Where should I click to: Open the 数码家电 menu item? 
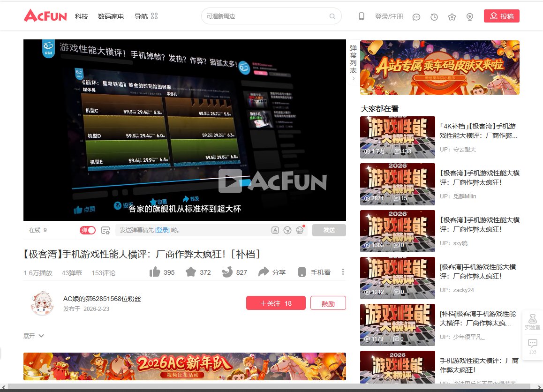pyautogui.click(x=111, y=16)
